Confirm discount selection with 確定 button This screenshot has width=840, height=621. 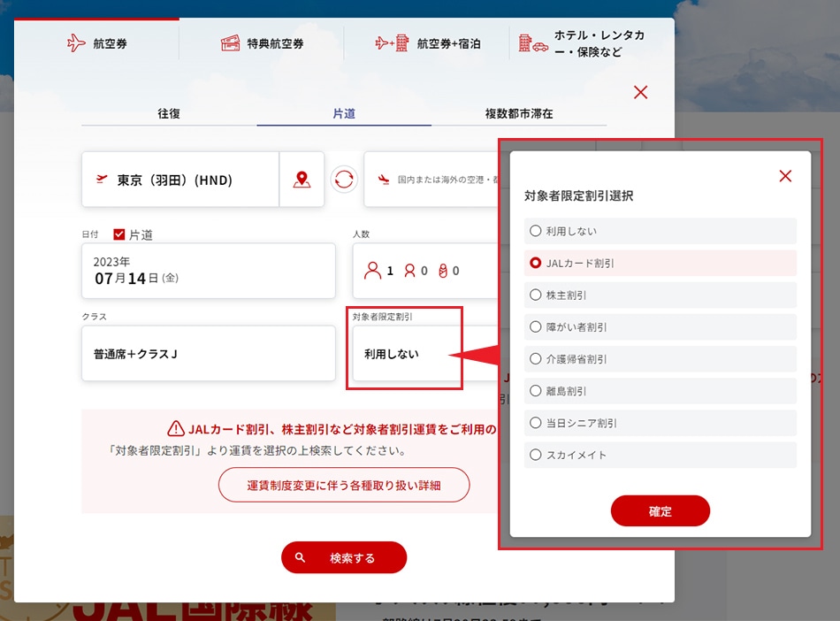(660, 511)
